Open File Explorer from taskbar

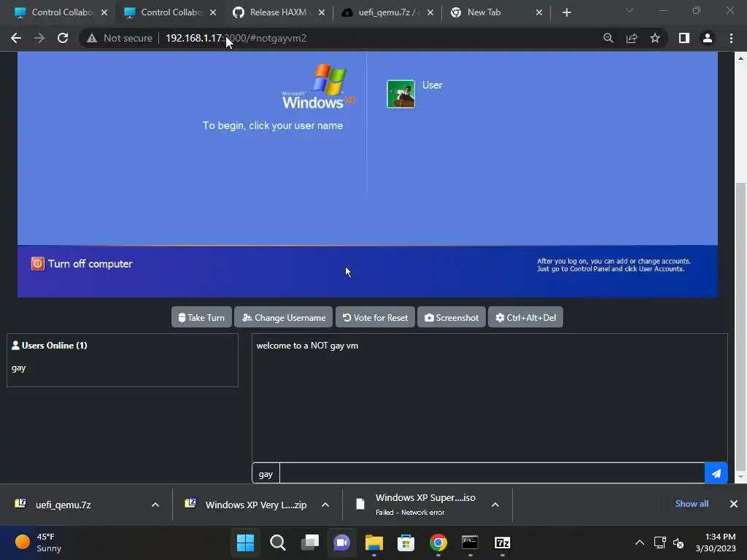point(374,542)
